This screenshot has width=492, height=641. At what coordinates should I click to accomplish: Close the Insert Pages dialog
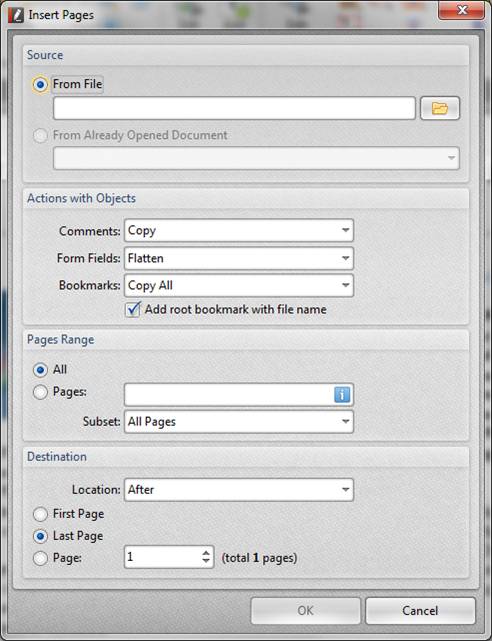(x=462, y=10)
